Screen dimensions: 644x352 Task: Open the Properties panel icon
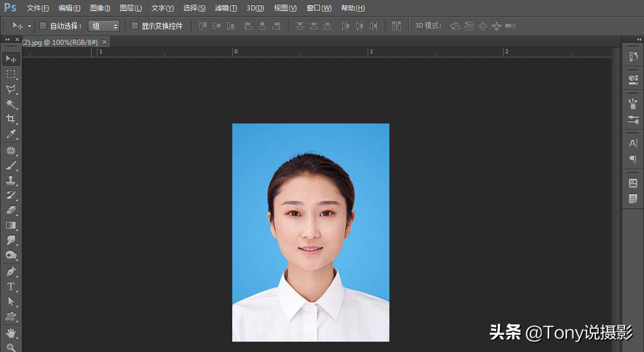633,183
